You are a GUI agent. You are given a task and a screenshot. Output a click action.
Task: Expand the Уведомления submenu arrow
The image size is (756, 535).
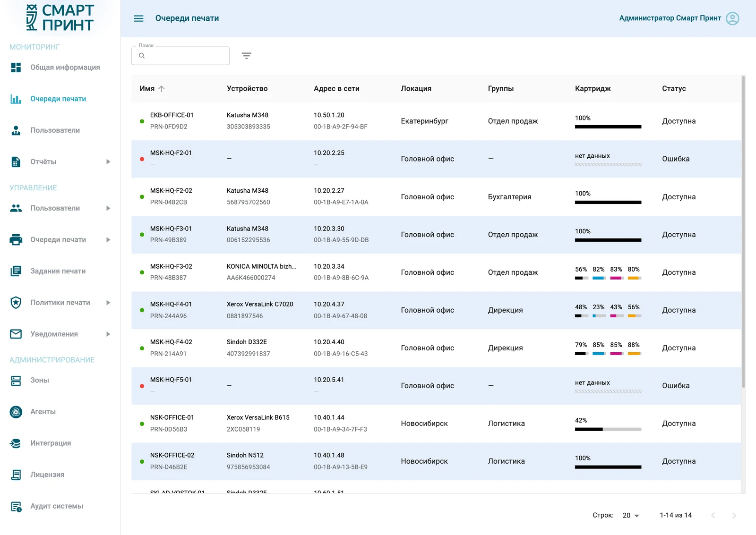[108, 334]
